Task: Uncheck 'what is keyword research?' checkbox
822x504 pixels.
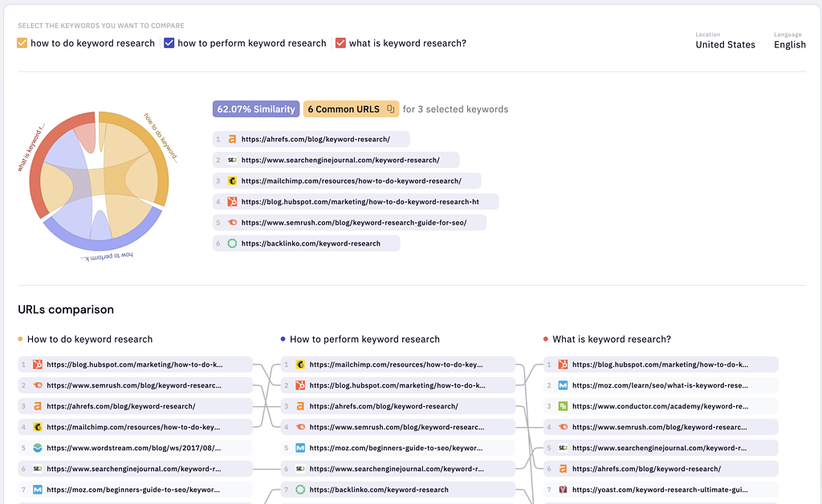Action: [340, 43]
